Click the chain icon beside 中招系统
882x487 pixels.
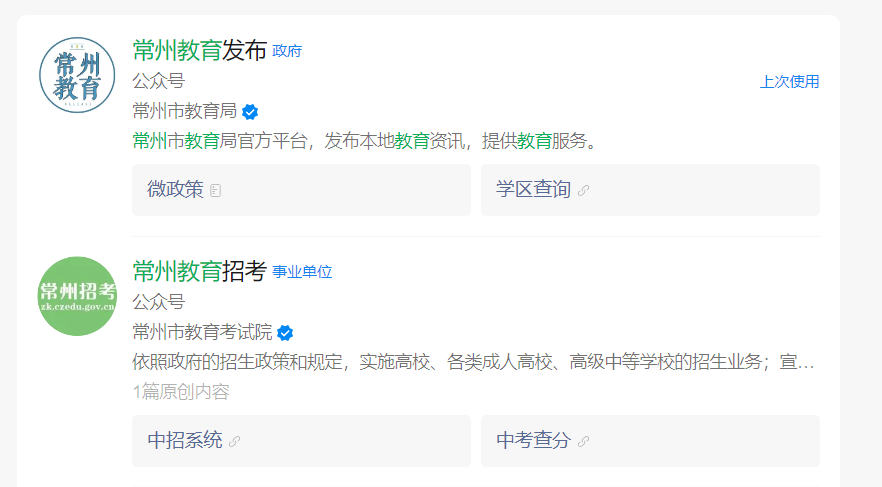(235, 441)
